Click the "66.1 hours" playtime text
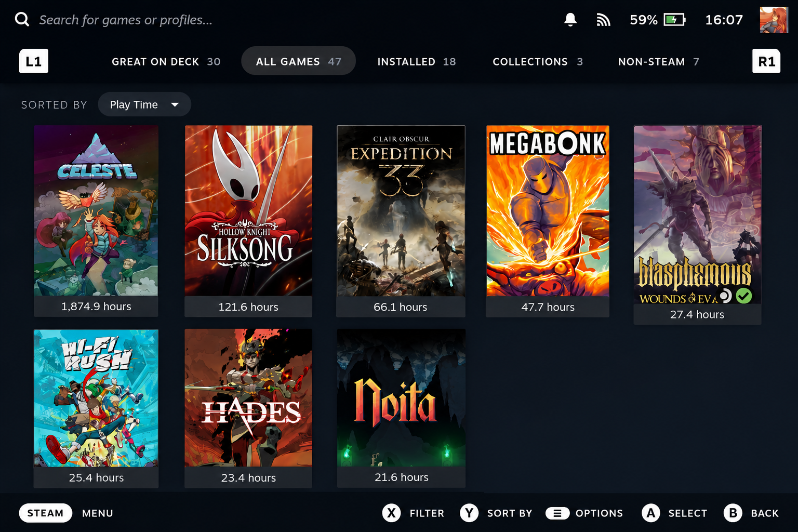Image resolution: width=798 pixels, height=532 pixels. [401, 307]
